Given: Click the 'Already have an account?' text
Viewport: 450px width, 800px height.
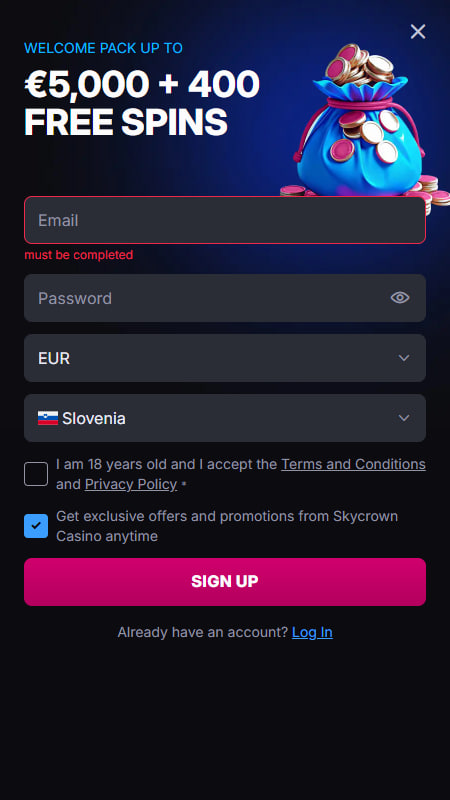Looking at the screenshot, I should coord(203,633).
